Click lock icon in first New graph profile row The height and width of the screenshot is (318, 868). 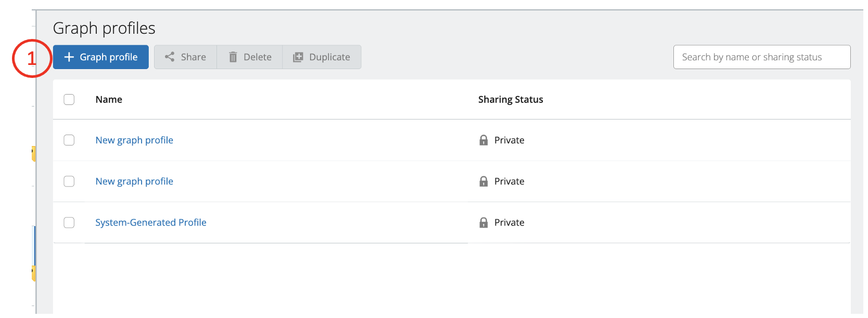[483, 140]
